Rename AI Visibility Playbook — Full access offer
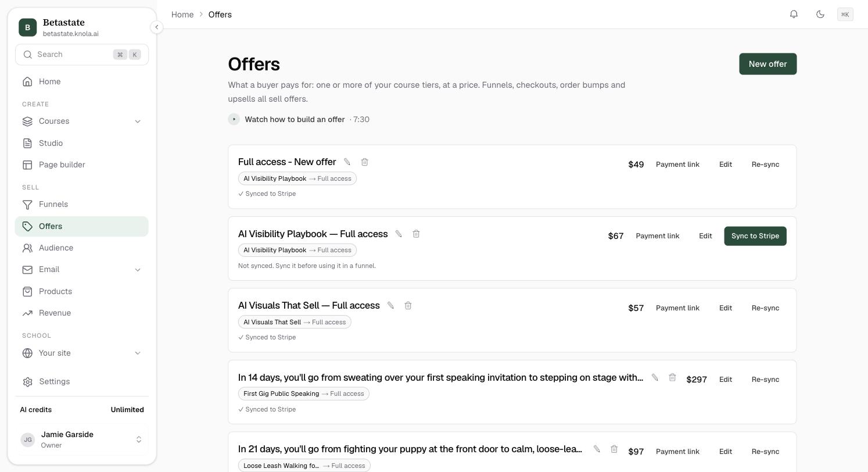The height and width of the screenshot is (472, 868). click(x=399, y=234)
